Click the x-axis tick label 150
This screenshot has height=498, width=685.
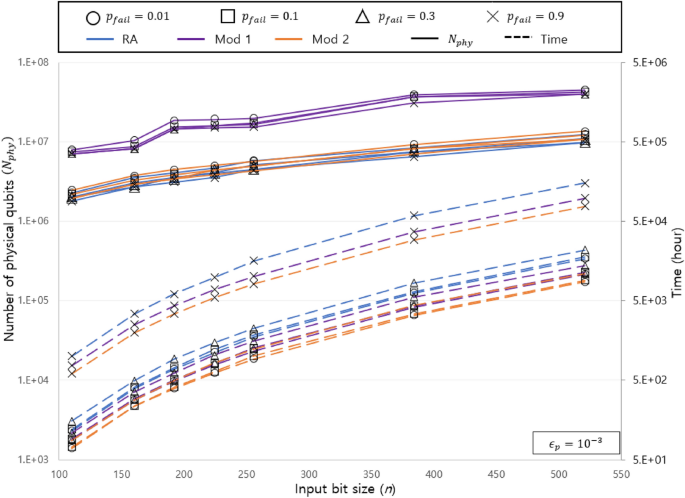pos(121,475)
